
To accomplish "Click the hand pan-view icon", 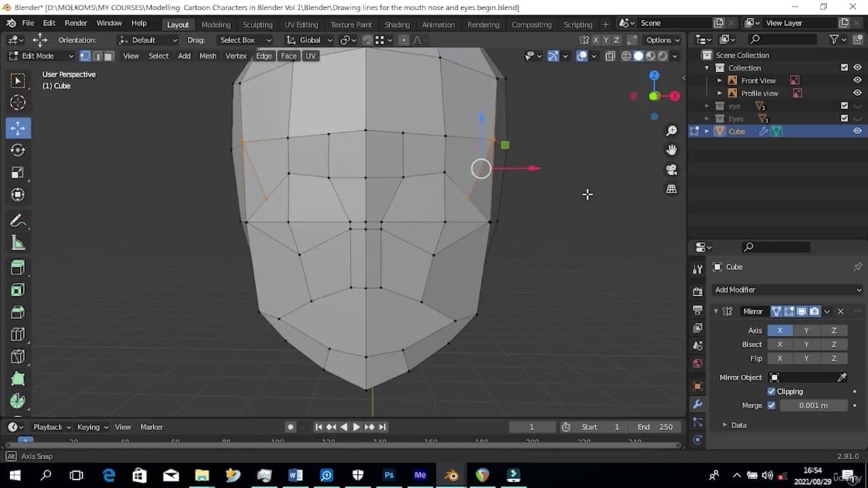I will pos(671,150).
